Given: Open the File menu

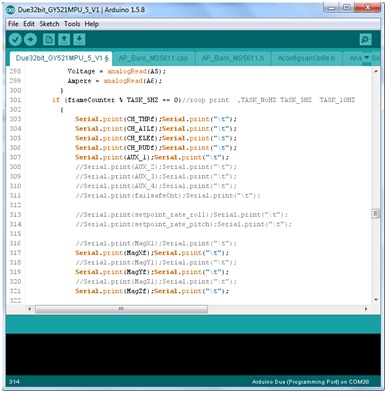Looking at the screenshot, I should (x=13, y=24).
